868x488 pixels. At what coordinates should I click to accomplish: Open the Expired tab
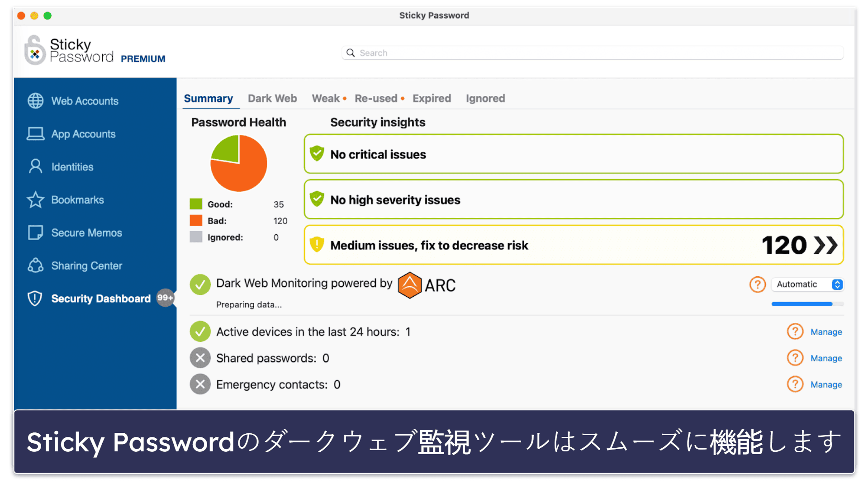[432, 99]
